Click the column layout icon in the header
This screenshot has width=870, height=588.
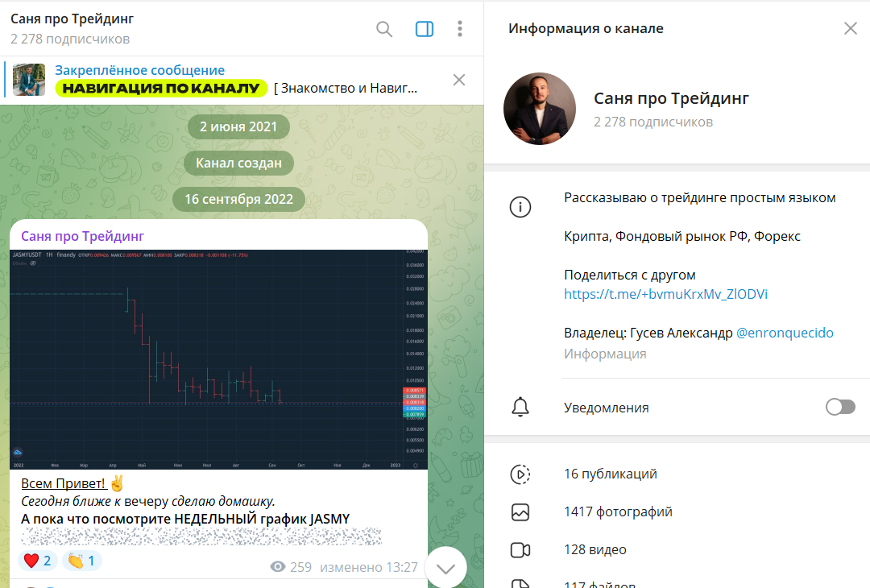point(422,28)
